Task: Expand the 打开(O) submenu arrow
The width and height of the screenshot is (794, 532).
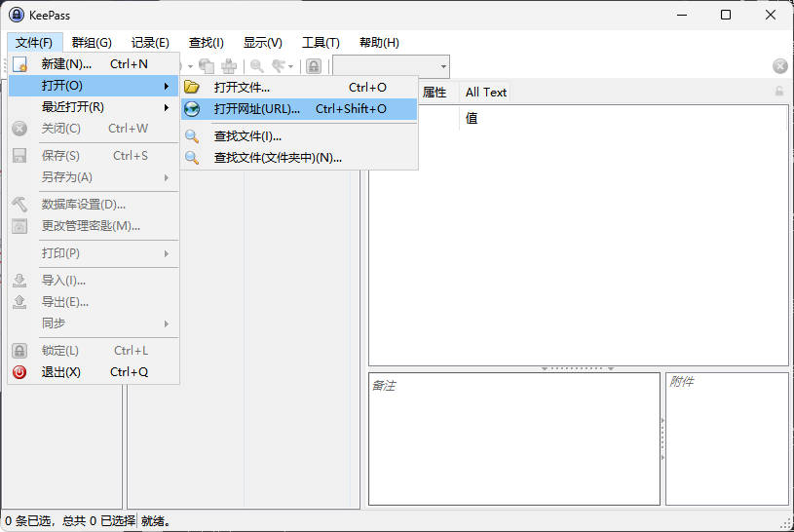Action: 167,86
